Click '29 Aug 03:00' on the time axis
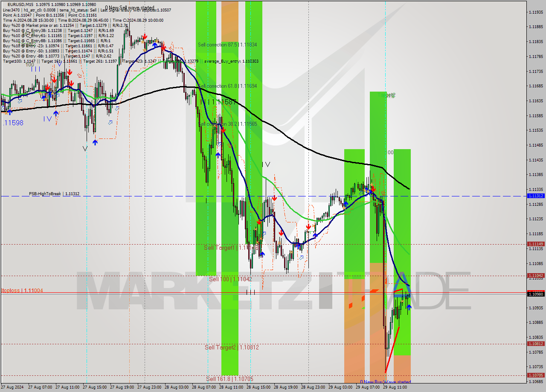Screen dimensions: 546x392 coord(341,387)
